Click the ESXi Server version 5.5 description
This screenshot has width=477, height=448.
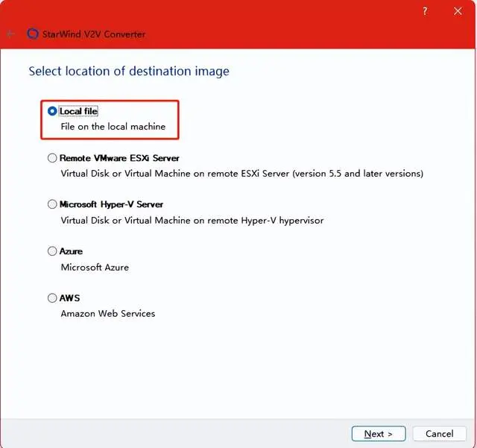point(241,174)
